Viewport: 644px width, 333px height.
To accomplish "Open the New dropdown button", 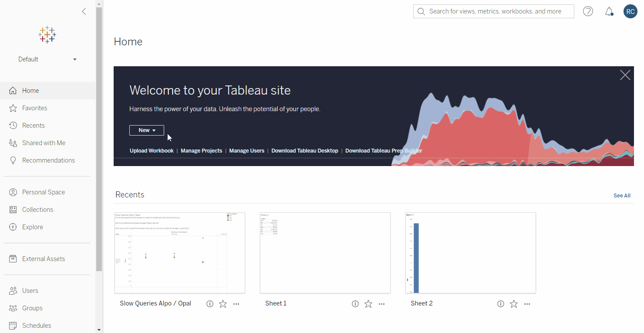I will coord(147,130).
